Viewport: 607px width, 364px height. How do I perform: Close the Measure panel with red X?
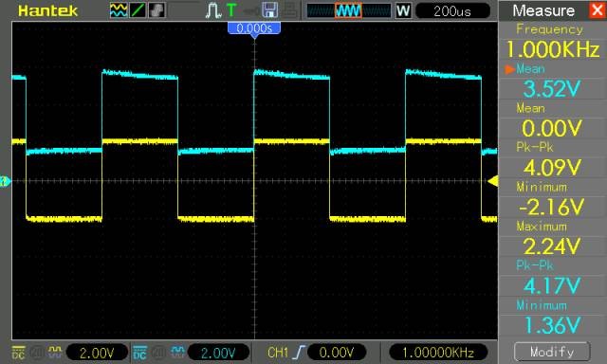[x=598, y=10]
